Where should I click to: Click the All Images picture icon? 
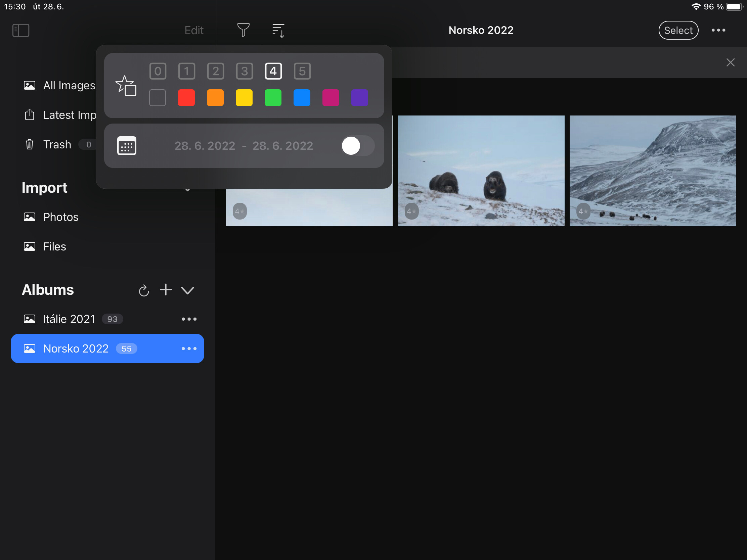30,85
